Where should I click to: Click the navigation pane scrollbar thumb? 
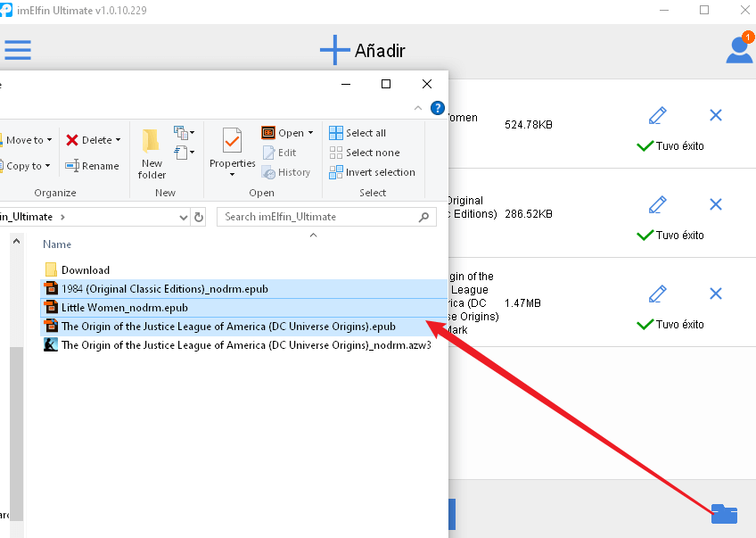point(16,434)
